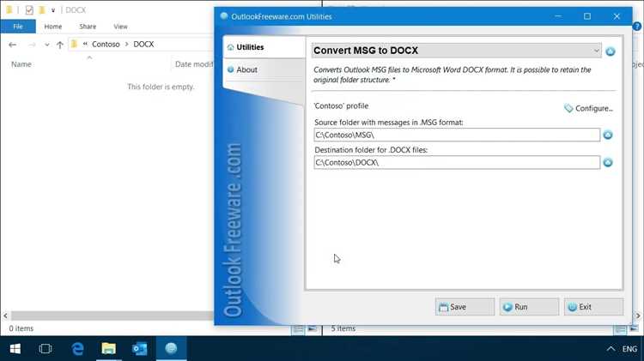Click Contoso in Explorer address bar
This screenshot has width=644, height=361.
tap(106, 45)
